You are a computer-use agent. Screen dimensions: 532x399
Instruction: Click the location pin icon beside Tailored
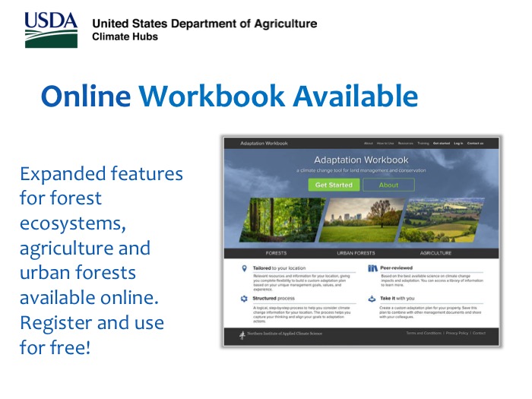pos(243,268)
